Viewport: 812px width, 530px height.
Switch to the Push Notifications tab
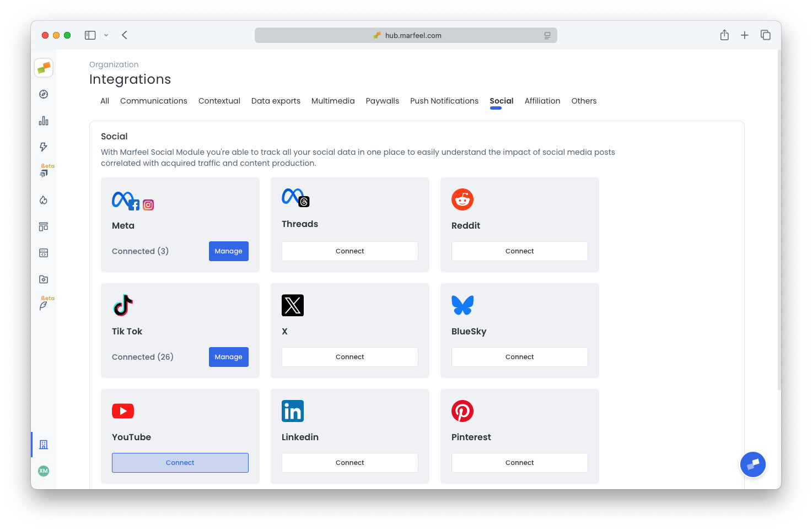pyautogui.click(x=444, y=101)
